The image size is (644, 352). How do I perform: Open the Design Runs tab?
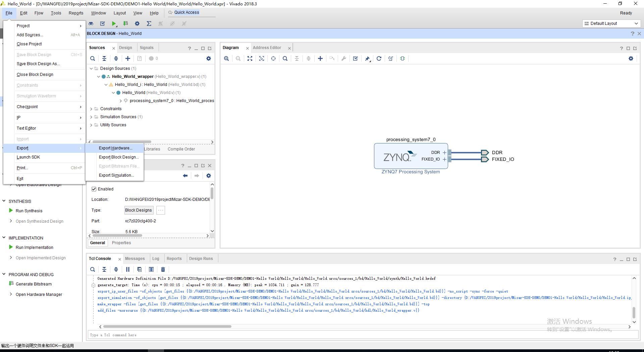click(201, 259)
